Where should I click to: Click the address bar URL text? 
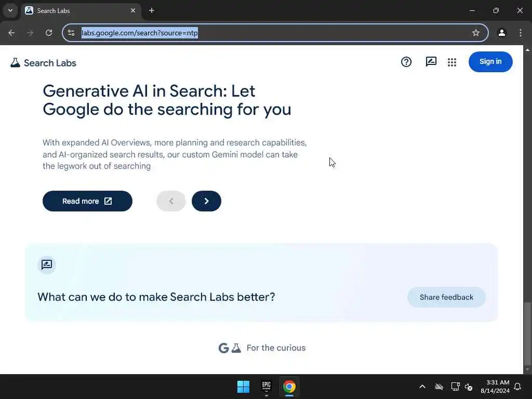click(139, 33)
